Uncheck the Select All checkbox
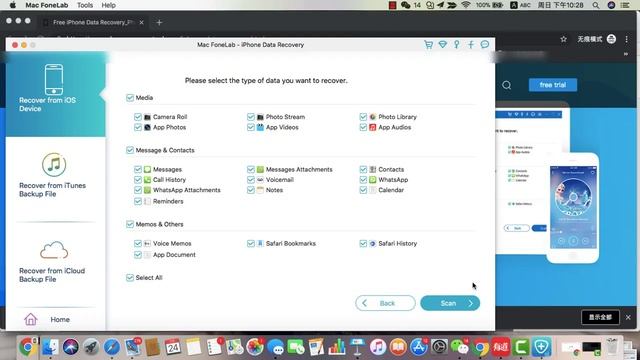The width and height of the screenshot is (640, 360). click(x=130, y=278)
